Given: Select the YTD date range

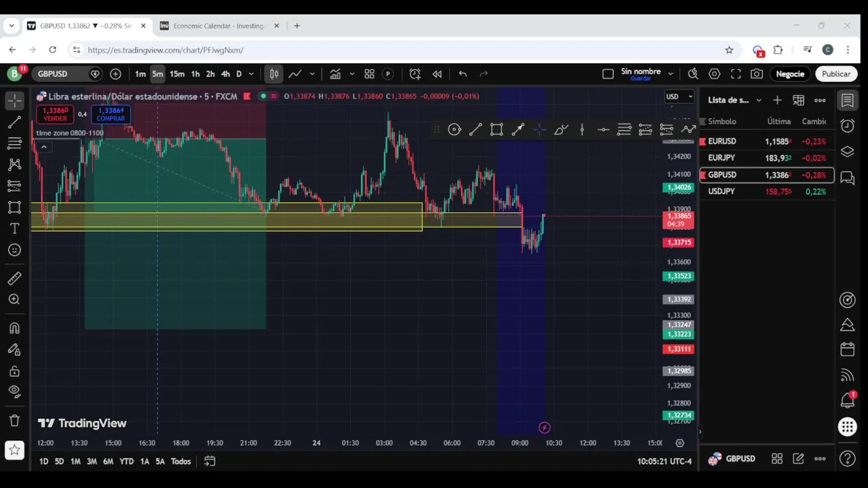Looking at the screenshot, I should 126,462.
